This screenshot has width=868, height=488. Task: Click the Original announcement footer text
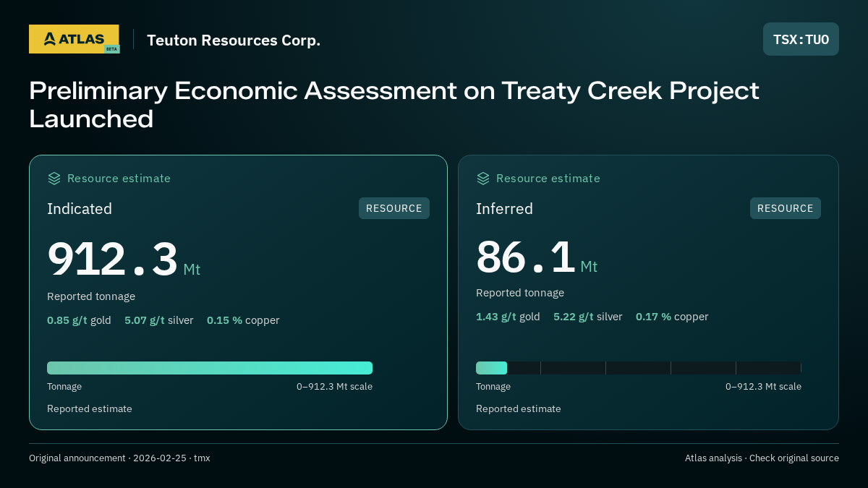point(119,458)
